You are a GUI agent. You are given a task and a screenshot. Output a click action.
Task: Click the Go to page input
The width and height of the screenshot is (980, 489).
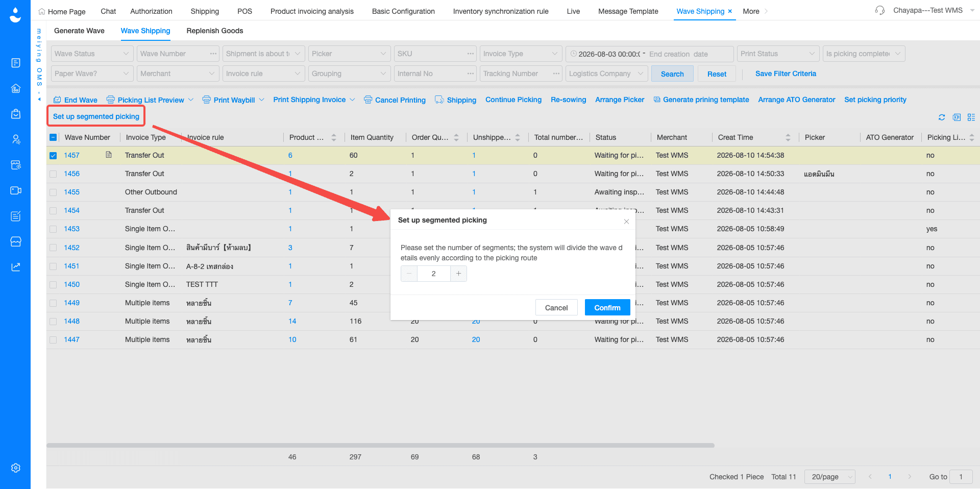coord(961,477)
